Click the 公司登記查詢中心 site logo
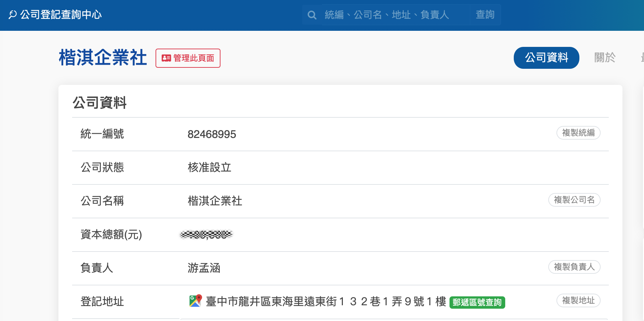The image size is (644, 321). 55,15
